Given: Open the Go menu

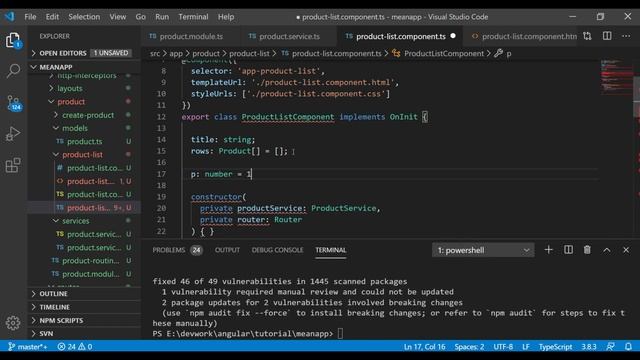Looking at the screenshot, I should coord(140,17).
